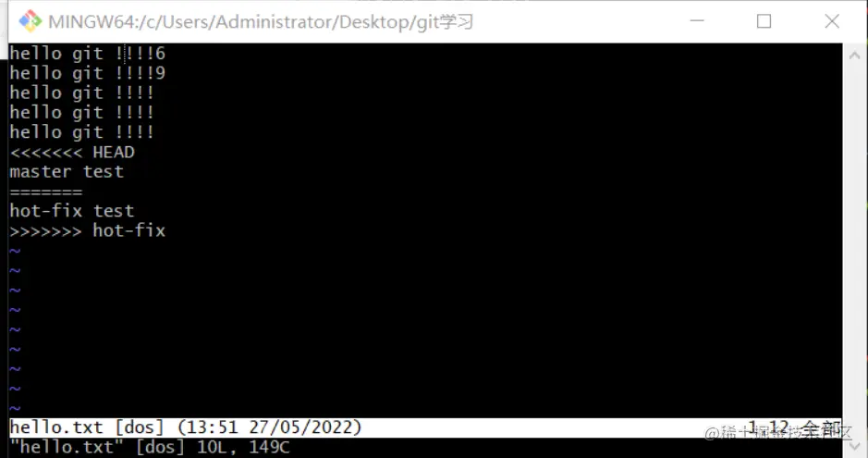
Task: Place cursor on 'master test' line
Action: point(67,172)
